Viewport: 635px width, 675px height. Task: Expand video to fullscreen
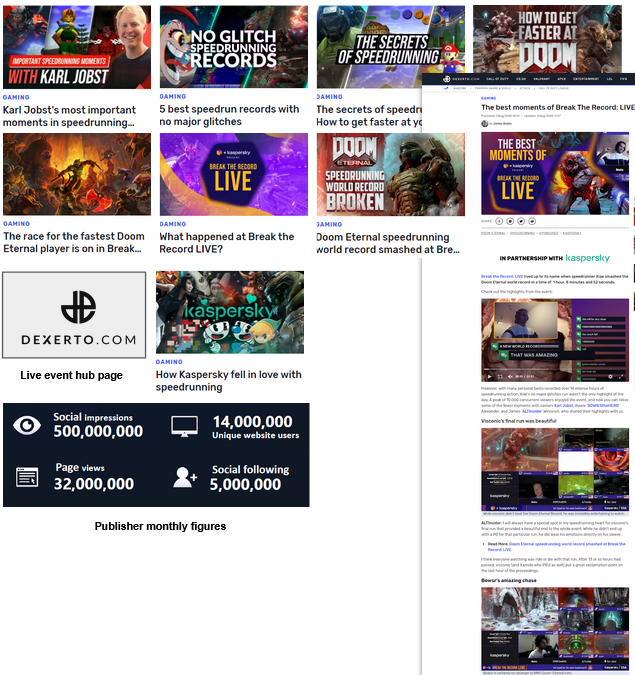[x=621, y=377]
